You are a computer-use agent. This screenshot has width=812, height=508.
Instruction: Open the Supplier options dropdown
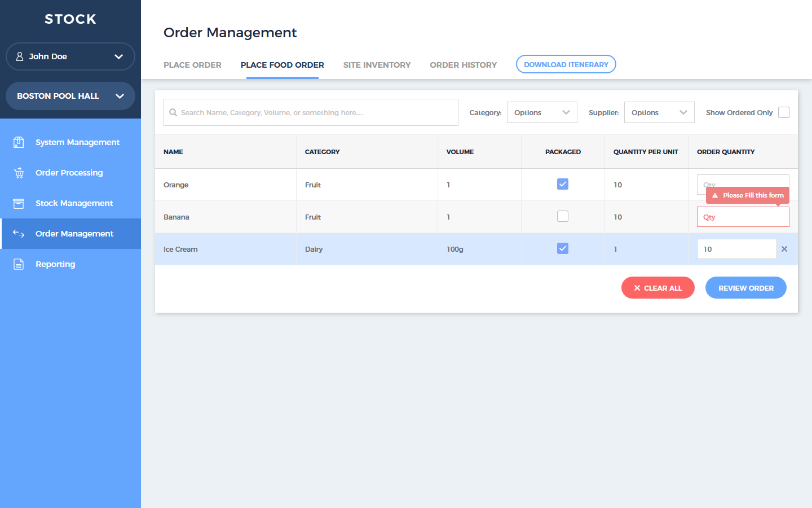(x=659, y=112)
